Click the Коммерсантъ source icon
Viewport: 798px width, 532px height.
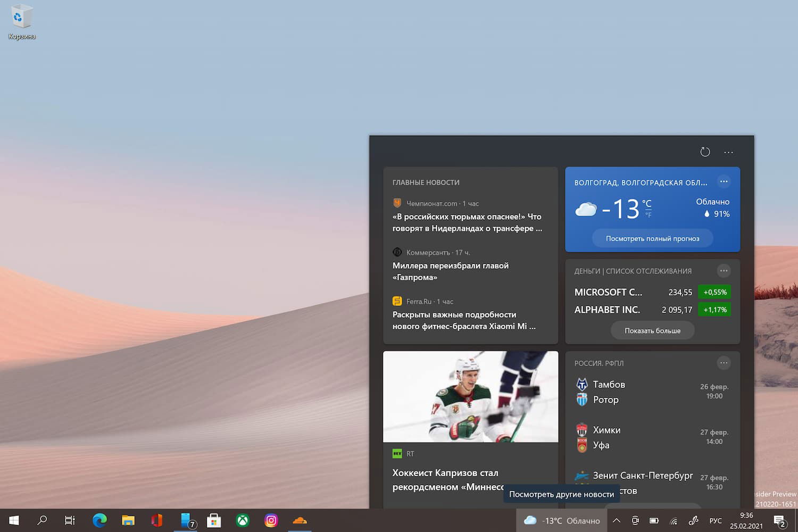pos(397,252)
